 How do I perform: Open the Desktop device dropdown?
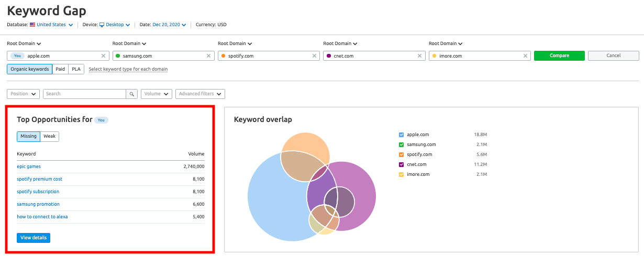tap(118, 25)
